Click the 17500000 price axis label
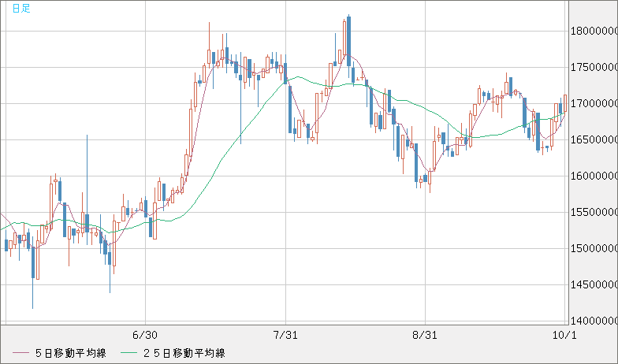The width and height of the screenshot is (618, 364). tap(592, 67)
